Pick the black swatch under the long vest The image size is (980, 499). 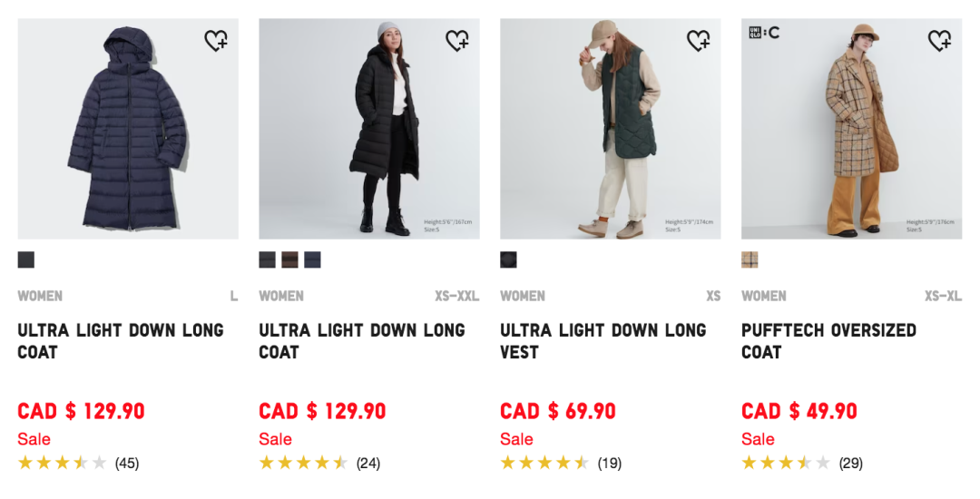point(508,260)
